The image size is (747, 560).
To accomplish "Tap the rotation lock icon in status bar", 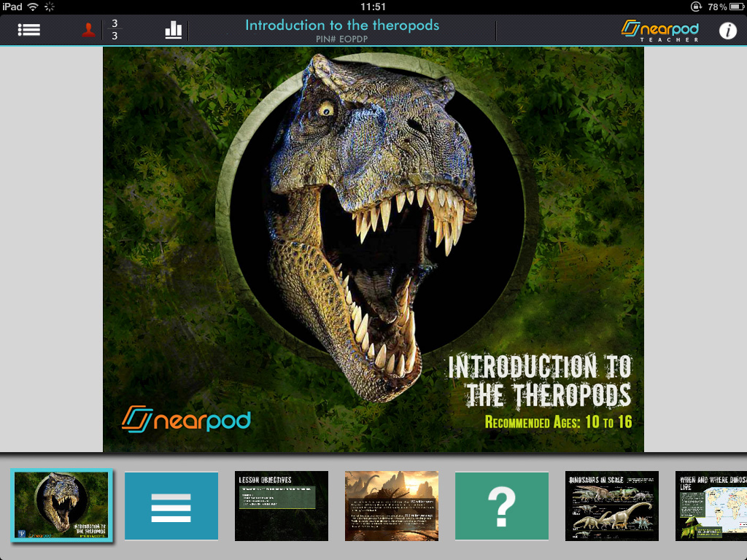I will pyautogui.click(x=696, y=7).
